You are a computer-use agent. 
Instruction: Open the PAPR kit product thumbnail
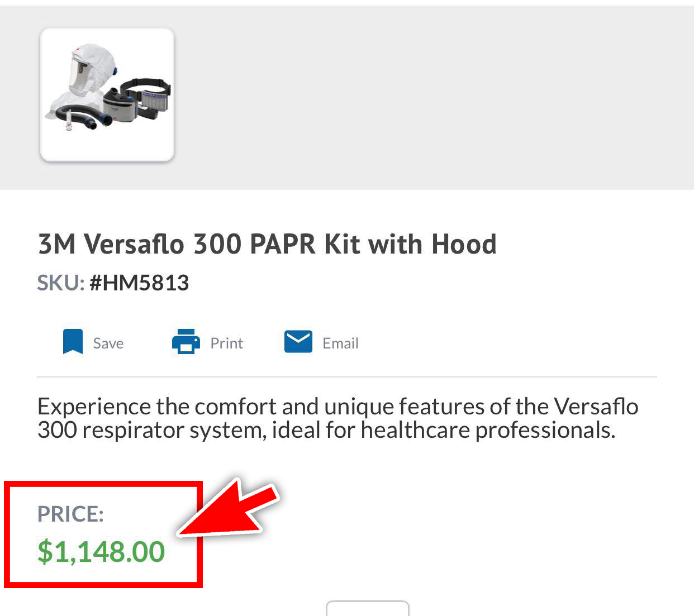(x=107, y=95)
